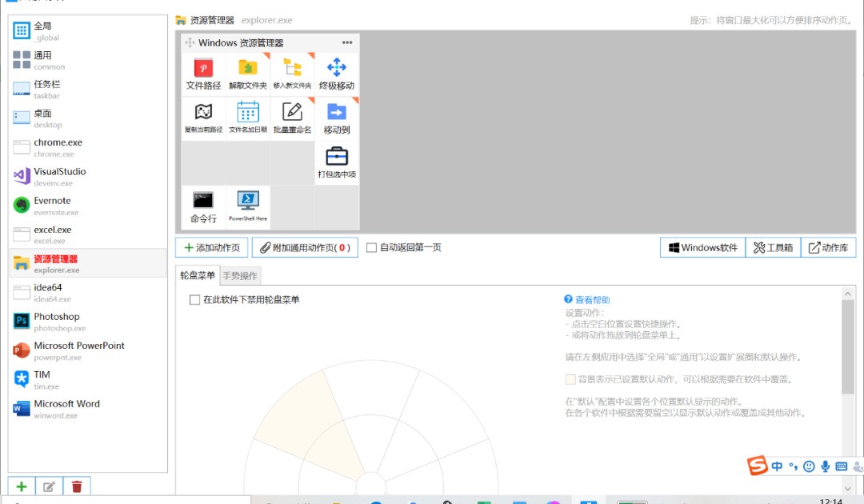This screenshot has height=504, width=864.
Task: Open the 动作库 button
Action: [828, 247]
